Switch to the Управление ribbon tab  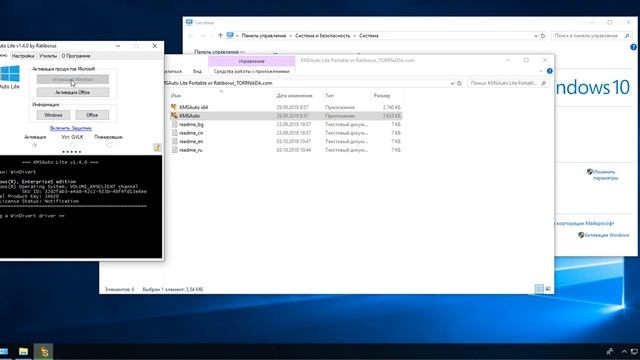click(251, 61)
